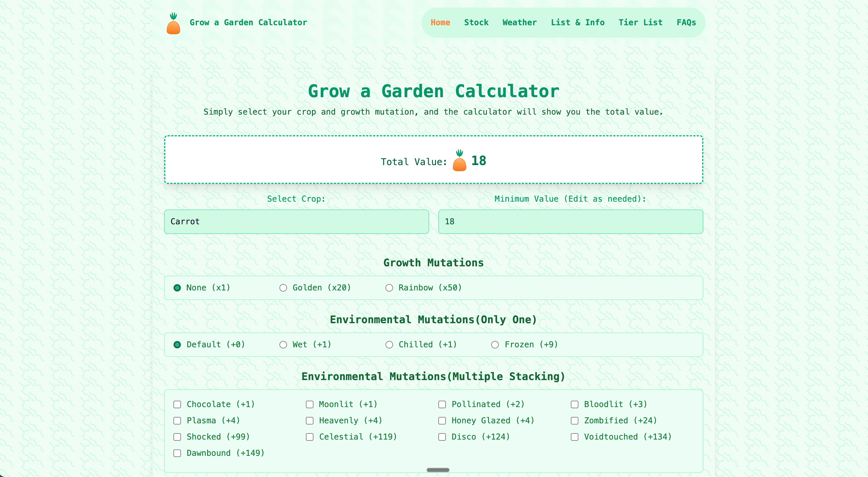Open the FAQs page
This screenshot has height=477, width=868.
tap(686, 22)
